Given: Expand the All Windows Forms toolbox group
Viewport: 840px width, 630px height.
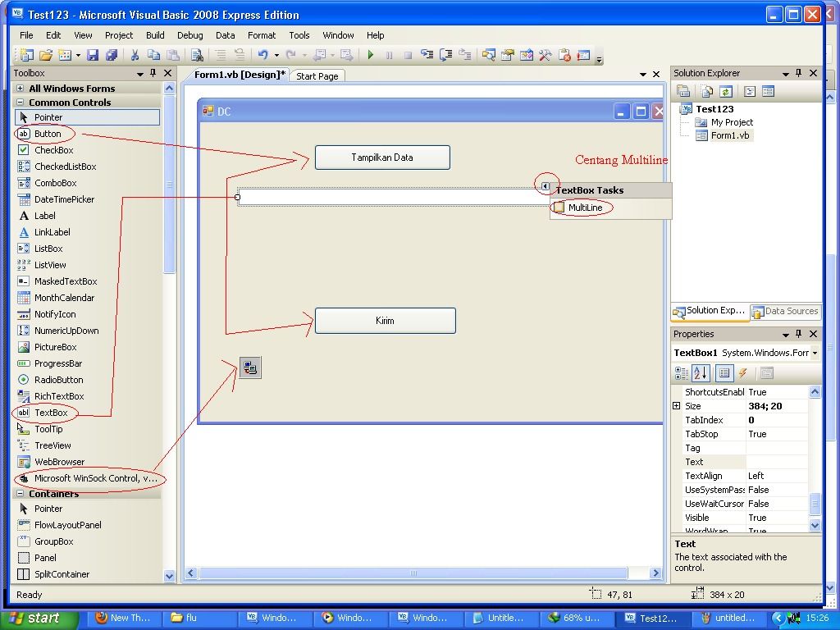Looking at the screenshot, I should pyautogui.click(x=20, y=89).
